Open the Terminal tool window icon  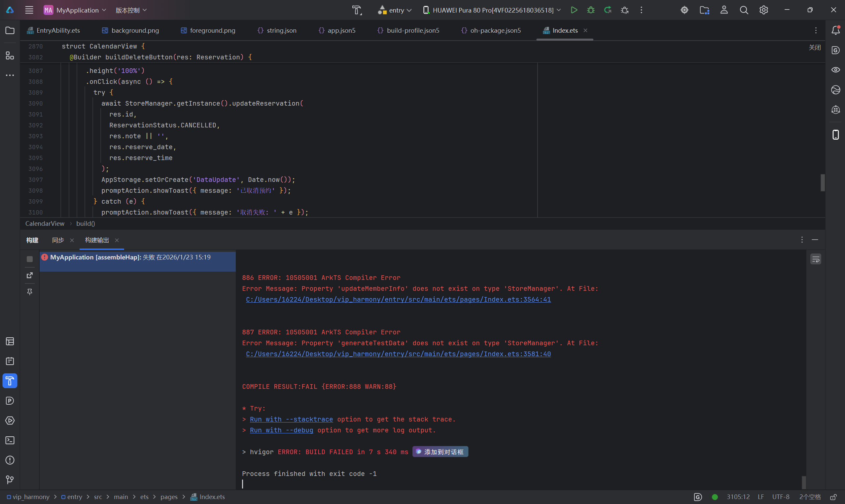(10, 441)
